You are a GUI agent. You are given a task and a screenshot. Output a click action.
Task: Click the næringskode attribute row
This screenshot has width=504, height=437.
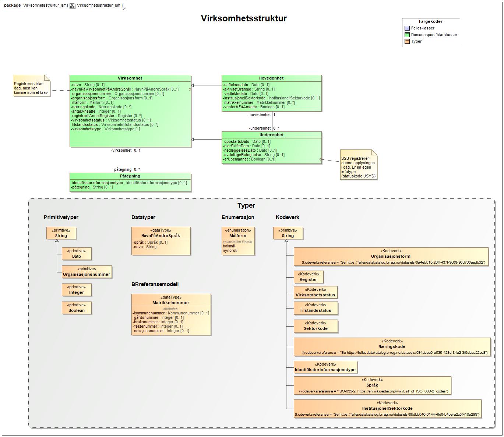[101, 107]
